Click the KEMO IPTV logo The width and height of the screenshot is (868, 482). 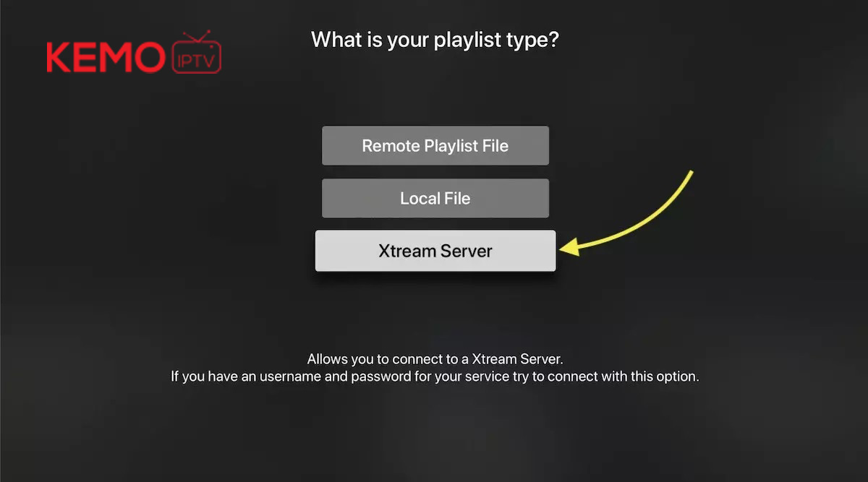tap(134, 53)
